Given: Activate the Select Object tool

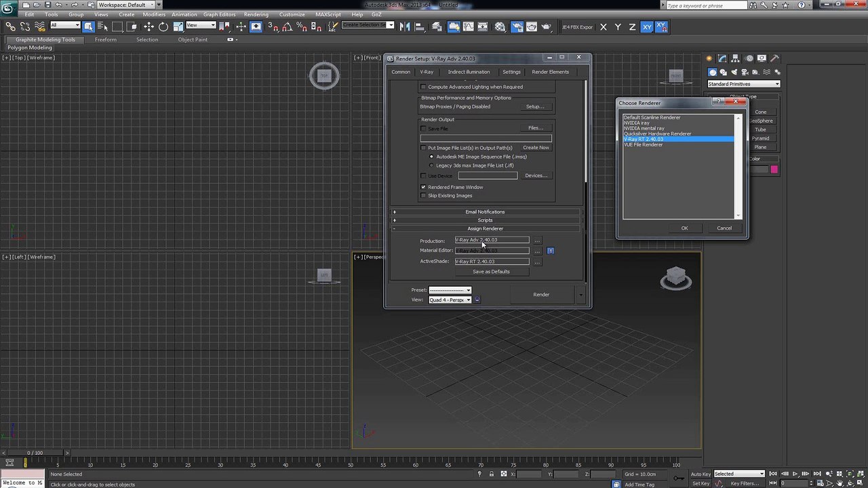Looking at the screenshot, I should 89,26.
